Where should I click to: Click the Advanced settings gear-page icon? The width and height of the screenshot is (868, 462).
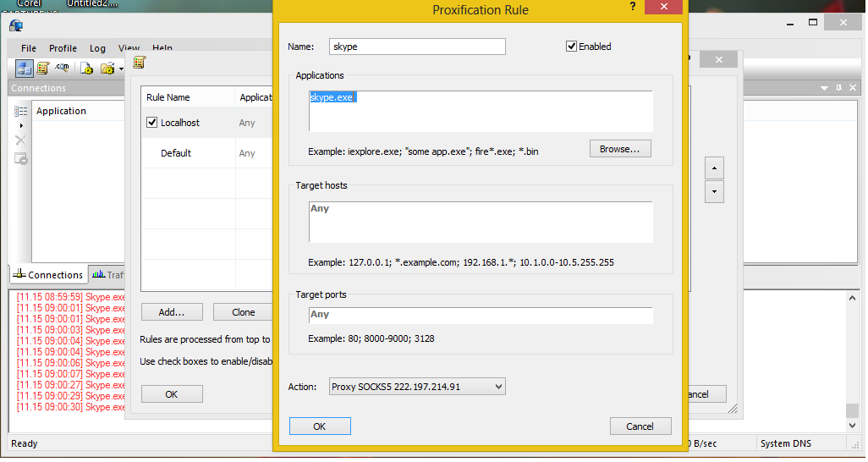click(x=86, y=69)
